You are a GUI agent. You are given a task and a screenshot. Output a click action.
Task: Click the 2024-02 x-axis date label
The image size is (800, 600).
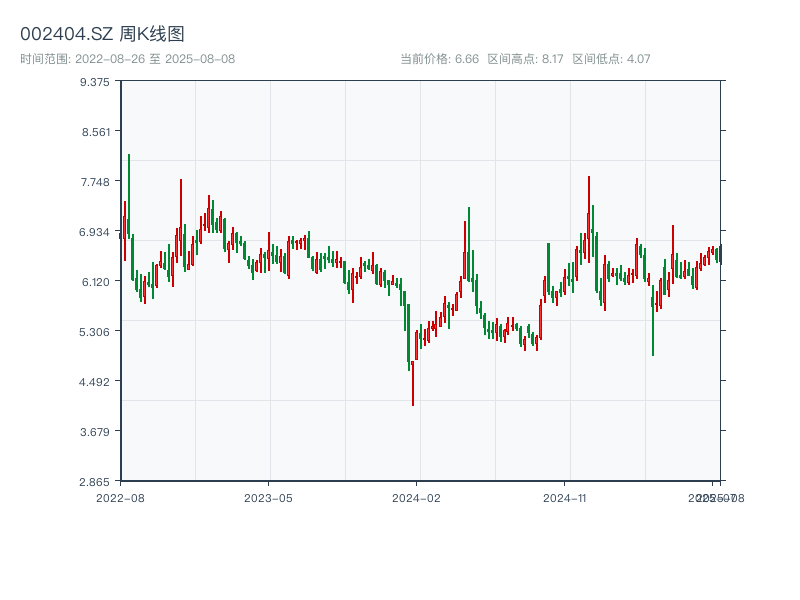tap(417, 497)
